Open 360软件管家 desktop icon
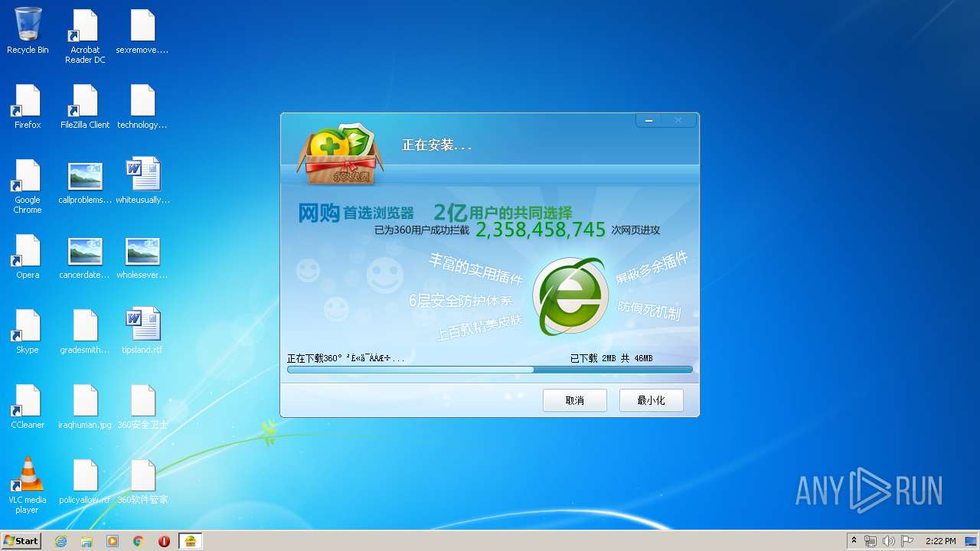Image resolution: width=980 pixels, height=551 pixels. pos(142,481)
